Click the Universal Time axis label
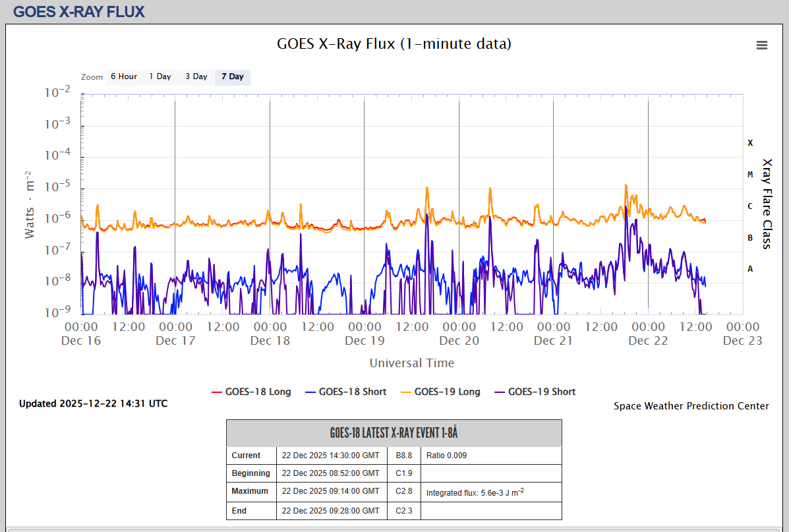 point(411,363)
